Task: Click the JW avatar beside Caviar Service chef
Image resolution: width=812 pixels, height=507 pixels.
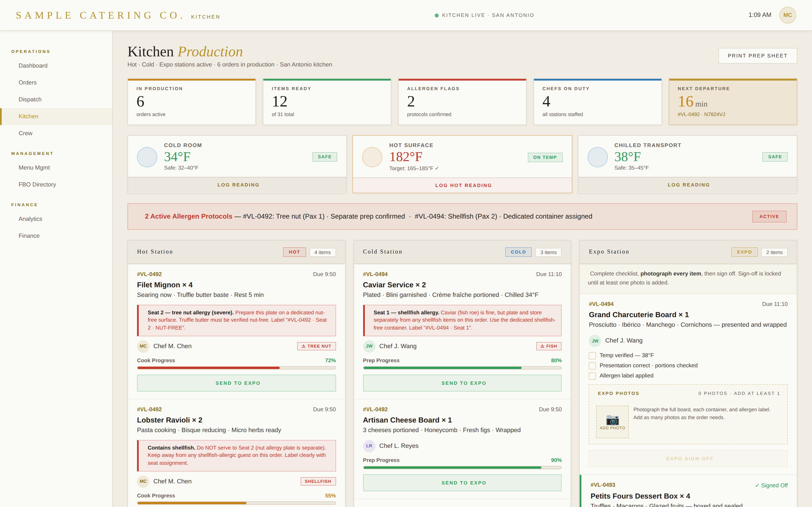Action: (x=369, y=346)
